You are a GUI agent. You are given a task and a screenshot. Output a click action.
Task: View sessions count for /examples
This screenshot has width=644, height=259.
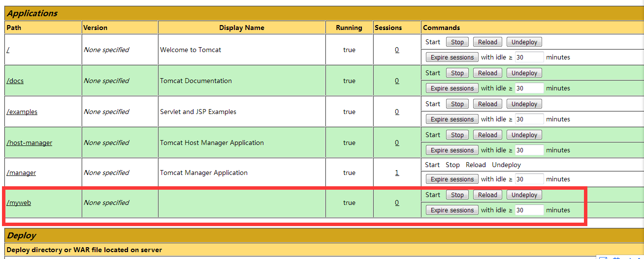pyautogui.click(x=397, y=112)
